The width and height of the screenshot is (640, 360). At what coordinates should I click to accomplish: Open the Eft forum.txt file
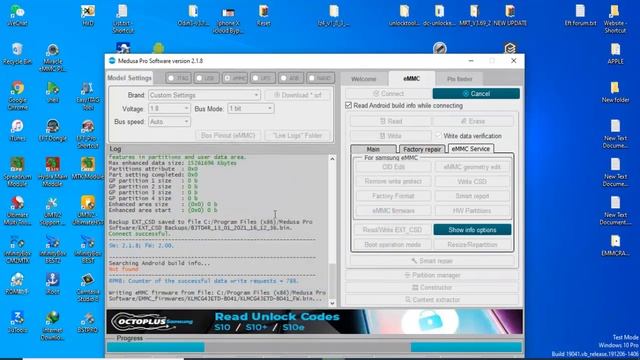[580, 15]
